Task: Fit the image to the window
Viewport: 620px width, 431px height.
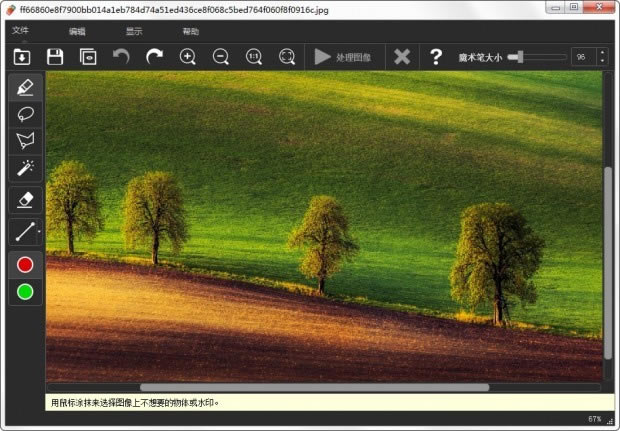Action: click(287, 57)
